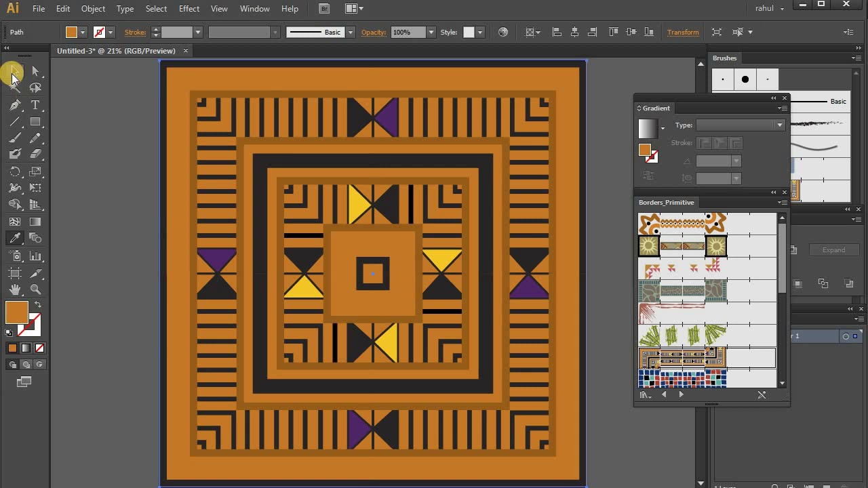Open rahul workspace switcher
This screenshot has height=488, width=868.
769,8
